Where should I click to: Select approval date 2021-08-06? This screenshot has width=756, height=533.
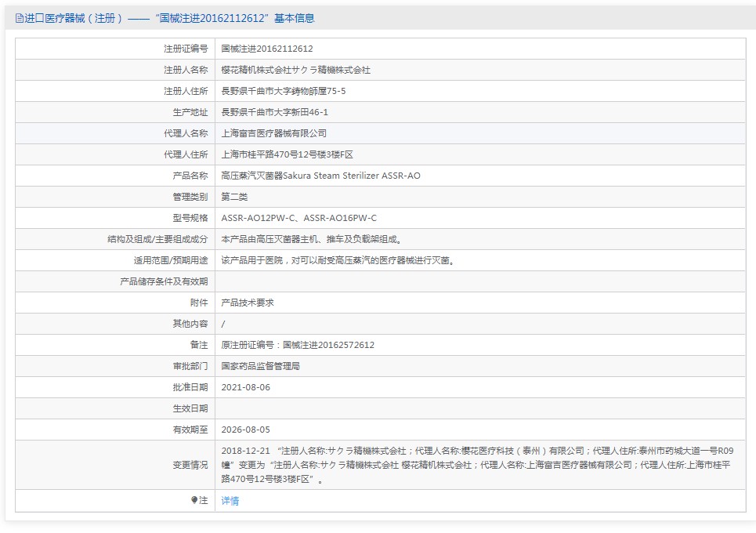coord(245,387)
